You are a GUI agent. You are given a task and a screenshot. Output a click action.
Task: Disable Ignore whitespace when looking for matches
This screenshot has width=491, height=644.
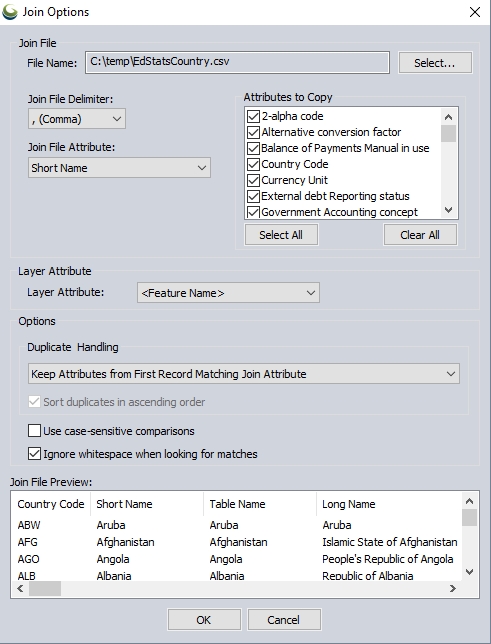pyautogui.click(x=35, y=454)
